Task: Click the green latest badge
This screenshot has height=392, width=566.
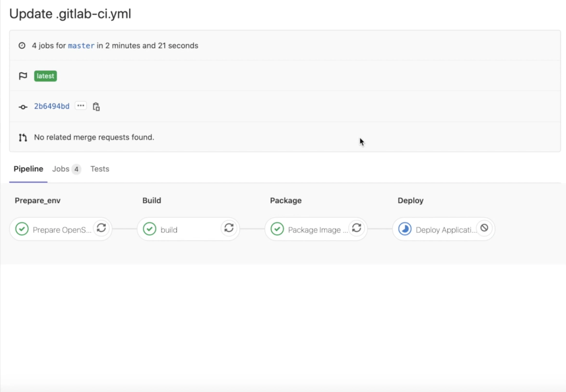Action: coord(45,76)
